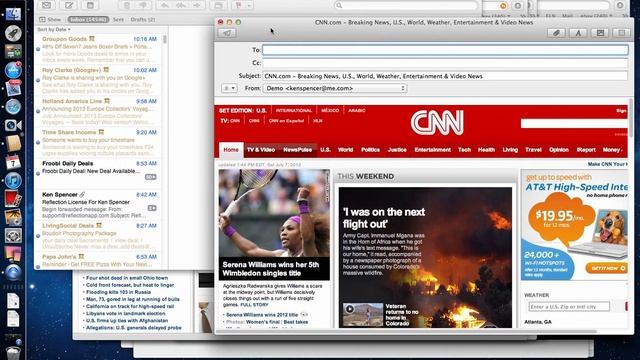640x360 pixels.
Task: Open 'Flooding kills 103 in Russia' headline
Action: 118,292
